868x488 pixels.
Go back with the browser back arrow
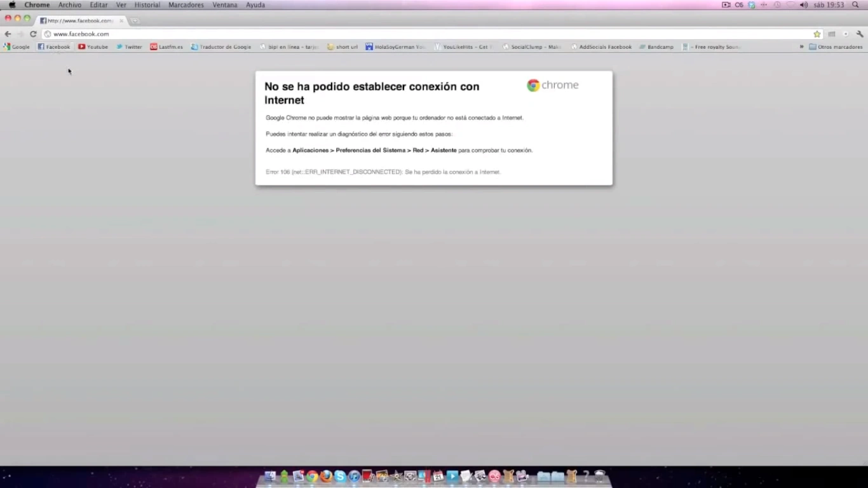coord(8,34)
